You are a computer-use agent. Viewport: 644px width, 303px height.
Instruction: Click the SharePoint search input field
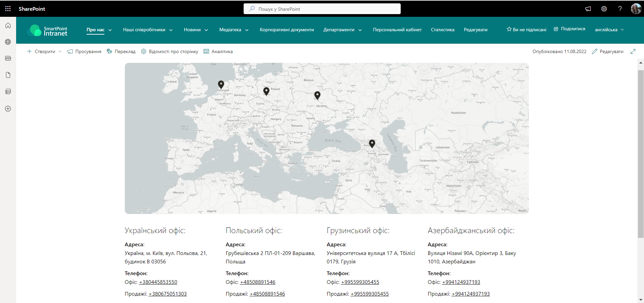(x=322, y=9)
